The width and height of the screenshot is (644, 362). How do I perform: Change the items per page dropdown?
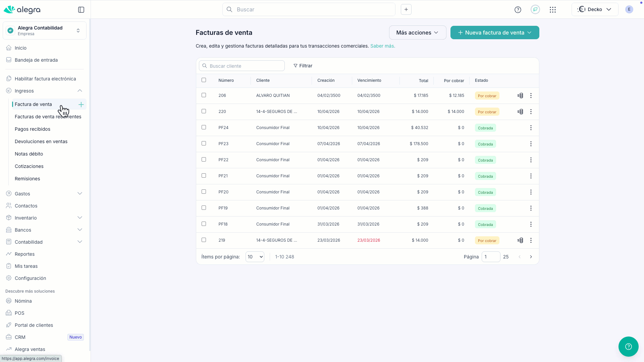255,257
